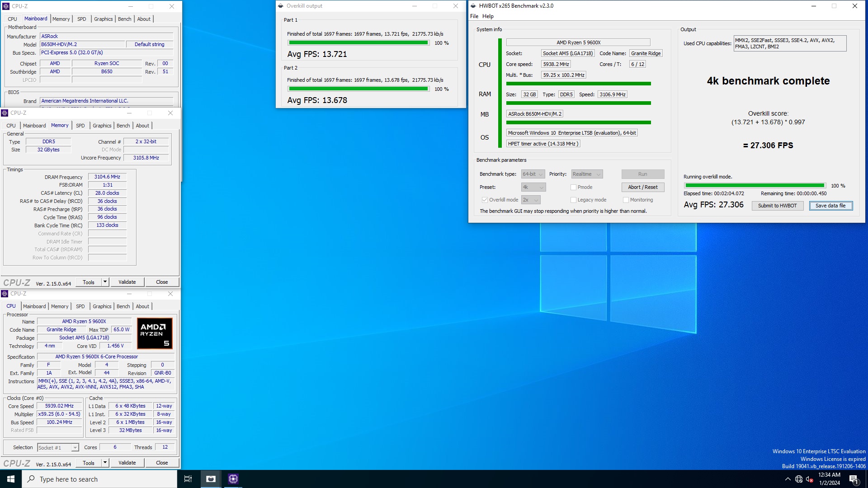Screen dimensions: 868x488
Task: Click Close in bottom CPU-Z window
Action: click(x=162, y=463)
